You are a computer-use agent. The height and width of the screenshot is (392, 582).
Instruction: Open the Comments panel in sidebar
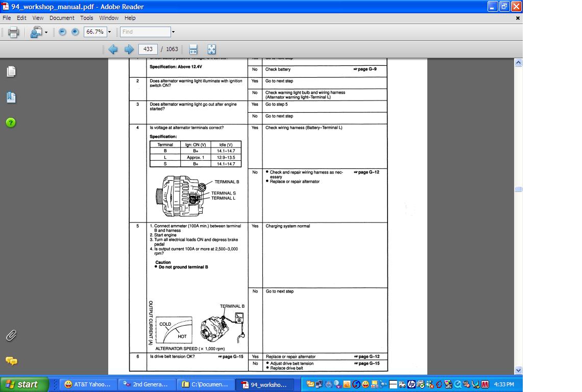(11, 361)
